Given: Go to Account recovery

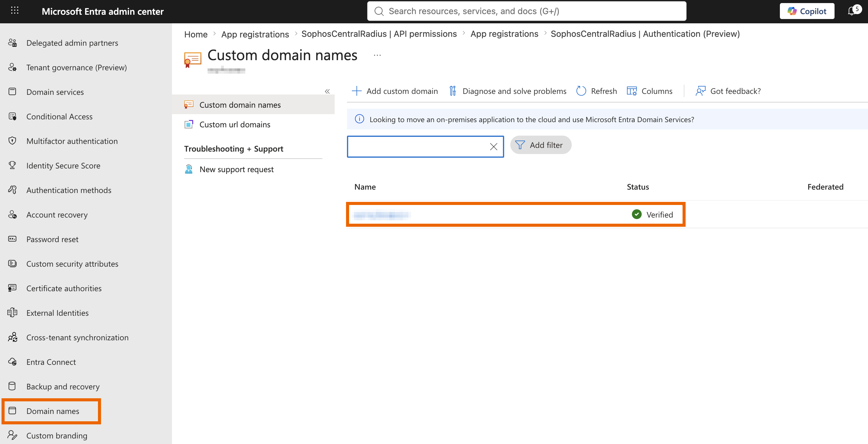Looking at the screenshot, I should click(57, 215).
